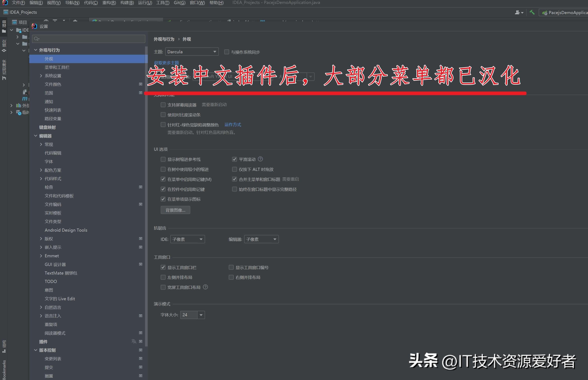Enable 始终在窗口标题中显示完整路径 checkbox
The image size is (588, 380).
(234, 189)
